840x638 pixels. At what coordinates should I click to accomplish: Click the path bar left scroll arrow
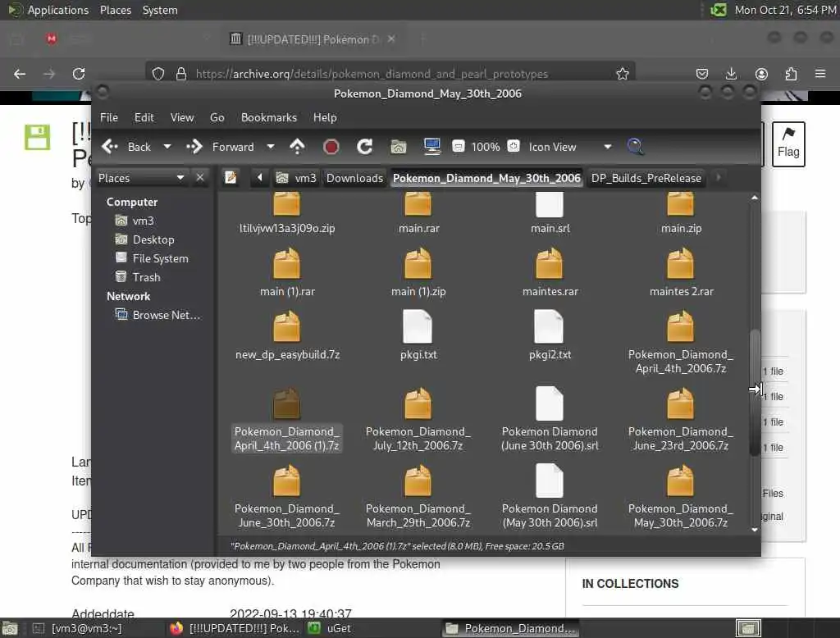point(260,177)
